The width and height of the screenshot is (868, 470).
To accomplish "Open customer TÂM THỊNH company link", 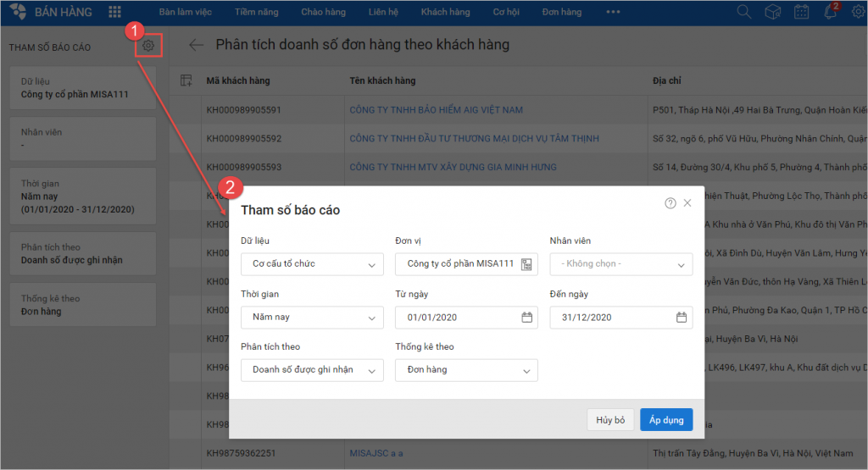I will point(474,138).
